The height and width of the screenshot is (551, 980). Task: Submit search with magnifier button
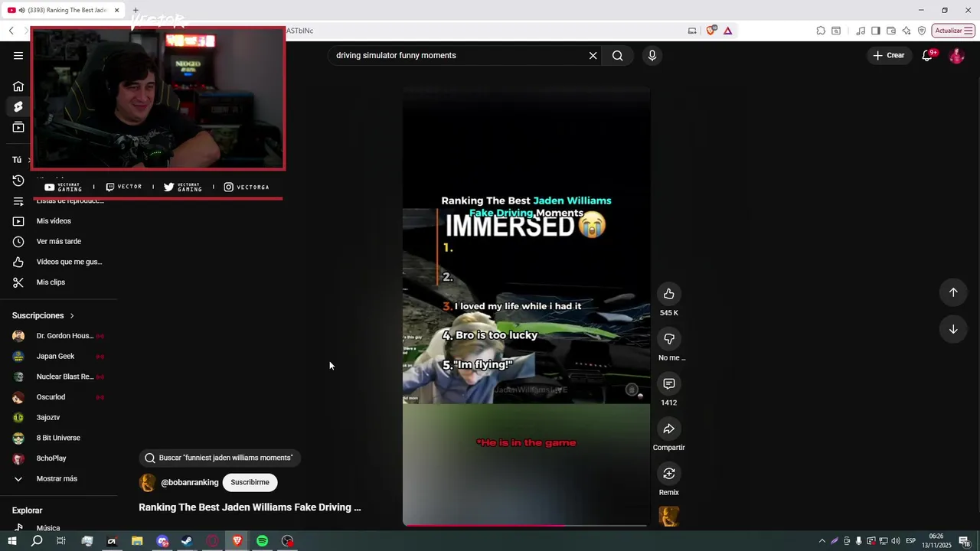tap(618, 55)
